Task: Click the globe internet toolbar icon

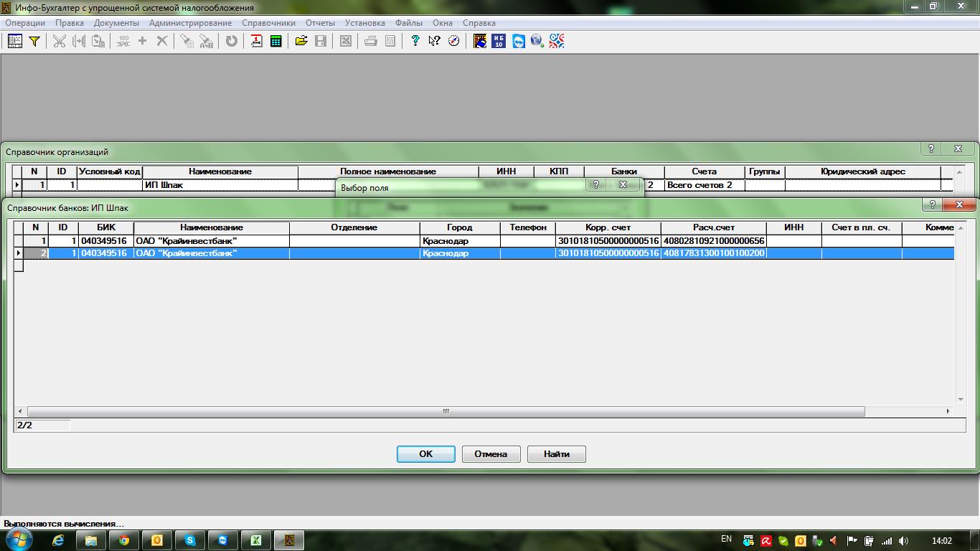Action: click(537, 41)
